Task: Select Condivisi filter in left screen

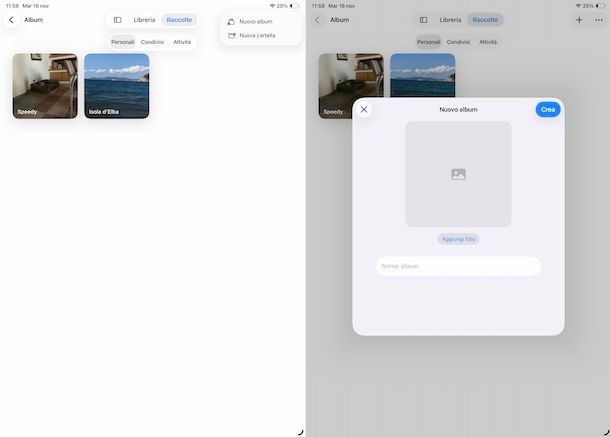Action: pyautogui.click(x=152, y=42)
